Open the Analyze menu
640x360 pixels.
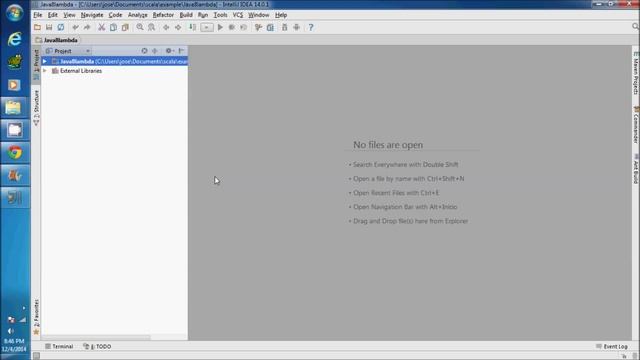[138, 15]
